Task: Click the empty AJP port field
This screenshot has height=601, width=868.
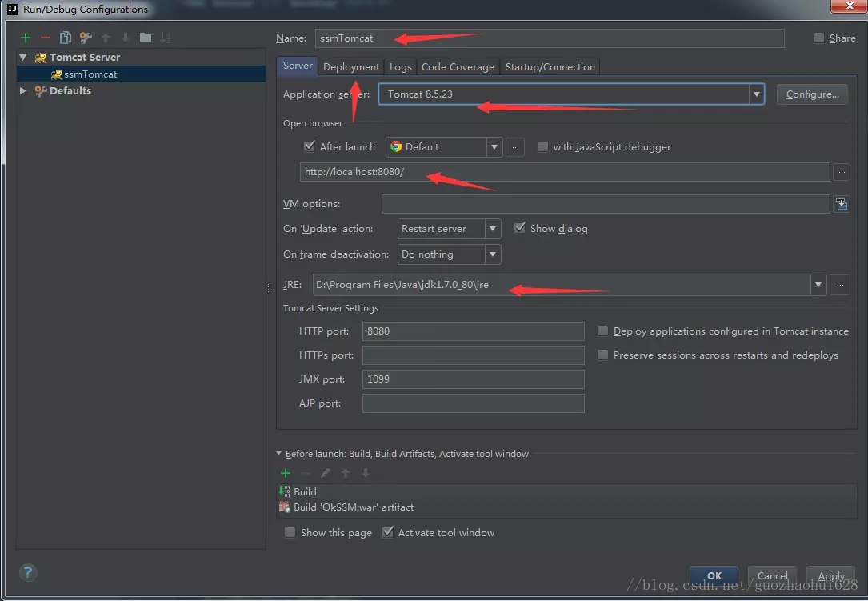Action: [x=474, y=403]
